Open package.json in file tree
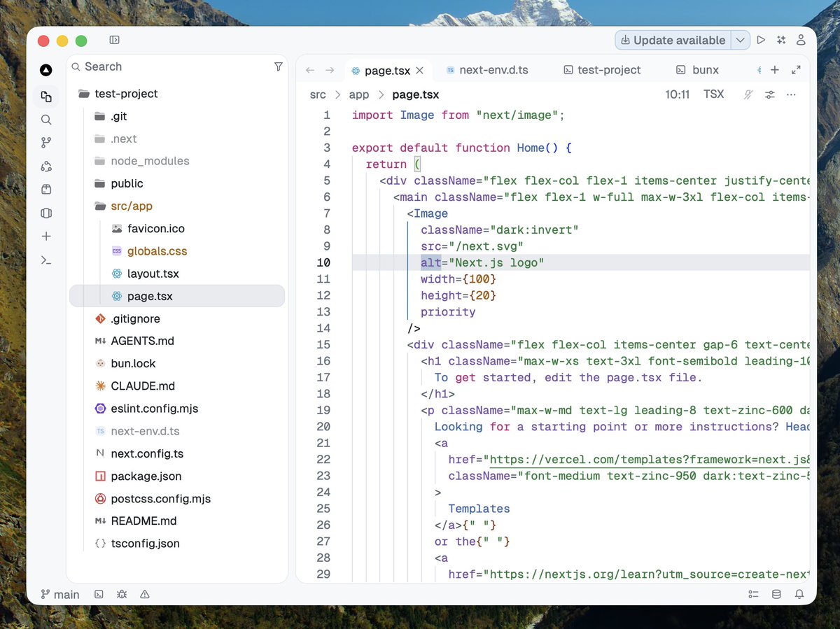The height and width of the screenshot is (629, 840). (x=177, y=476)
